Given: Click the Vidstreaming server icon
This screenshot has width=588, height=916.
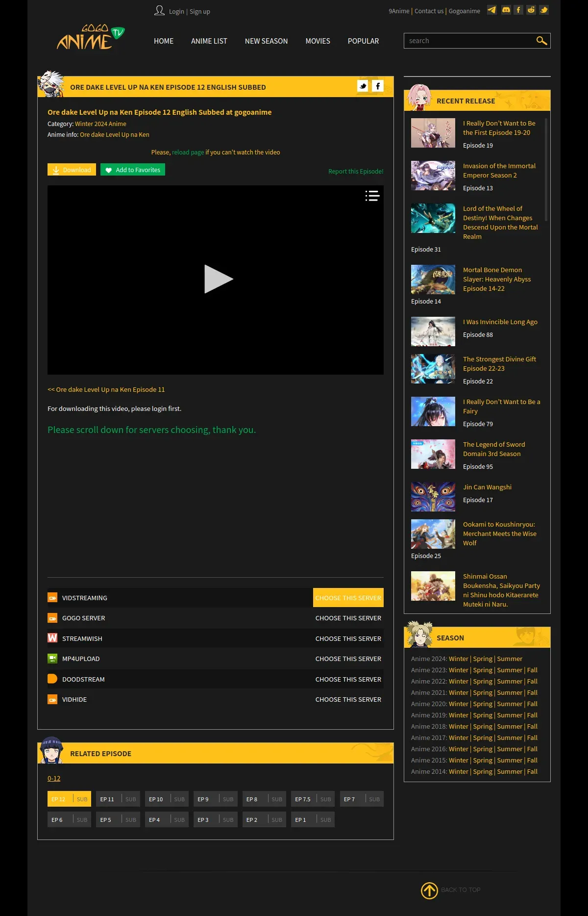Looking at the screenshot, I should [x=52, y=598].
